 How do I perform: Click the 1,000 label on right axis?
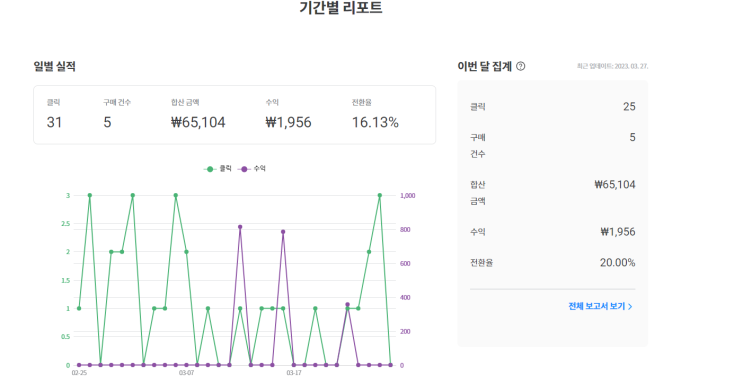(x=408, y=195)
